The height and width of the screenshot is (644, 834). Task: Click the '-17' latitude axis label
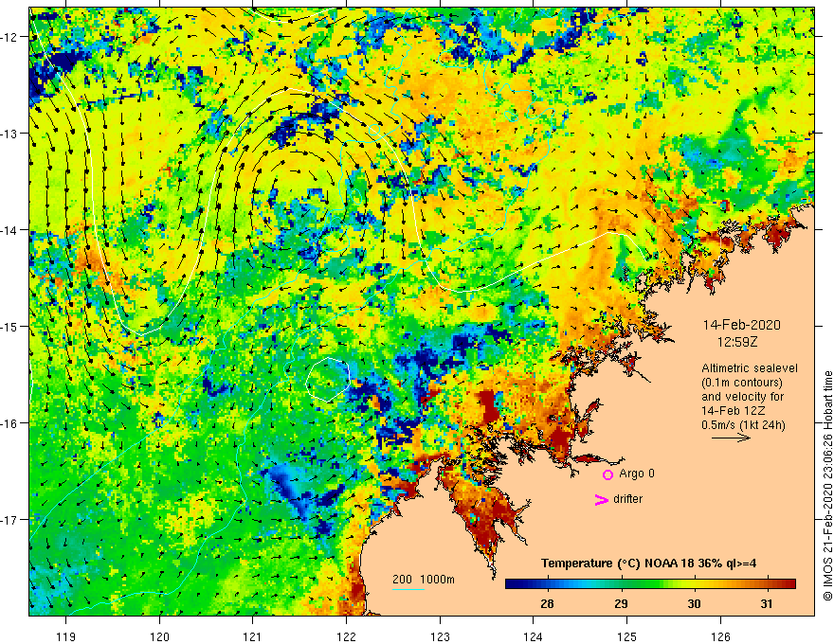[x=10, y=520]
